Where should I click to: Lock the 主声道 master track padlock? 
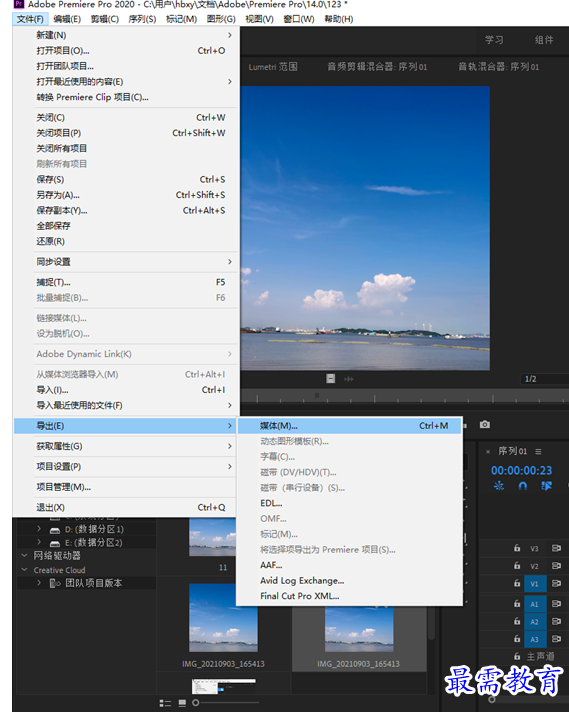click(517, 656)
